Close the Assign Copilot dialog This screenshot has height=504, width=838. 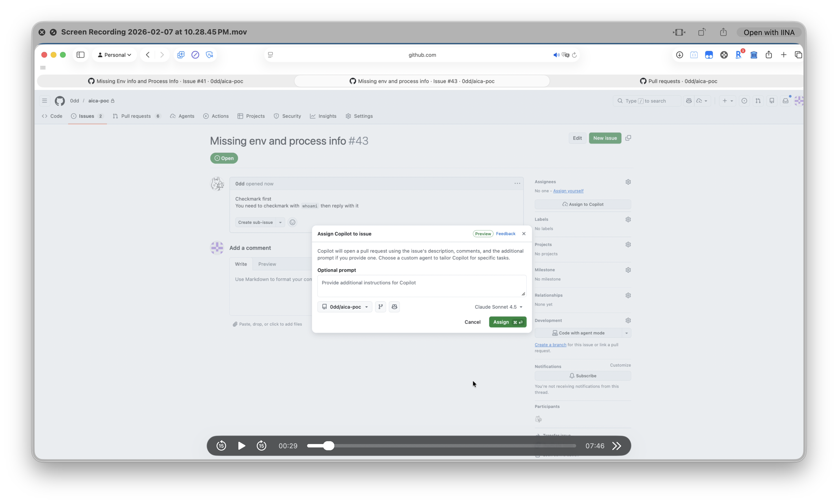(524, 234)
